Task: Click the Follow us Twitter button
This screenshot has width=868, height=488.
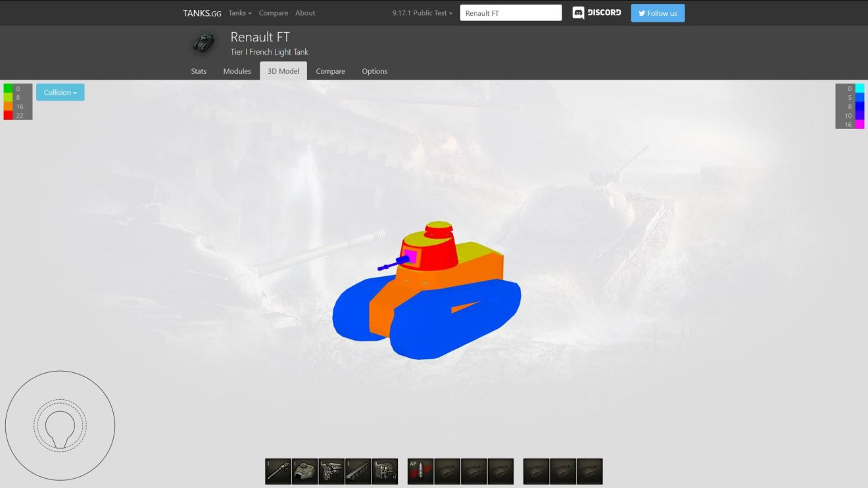Action: (658, 13)
